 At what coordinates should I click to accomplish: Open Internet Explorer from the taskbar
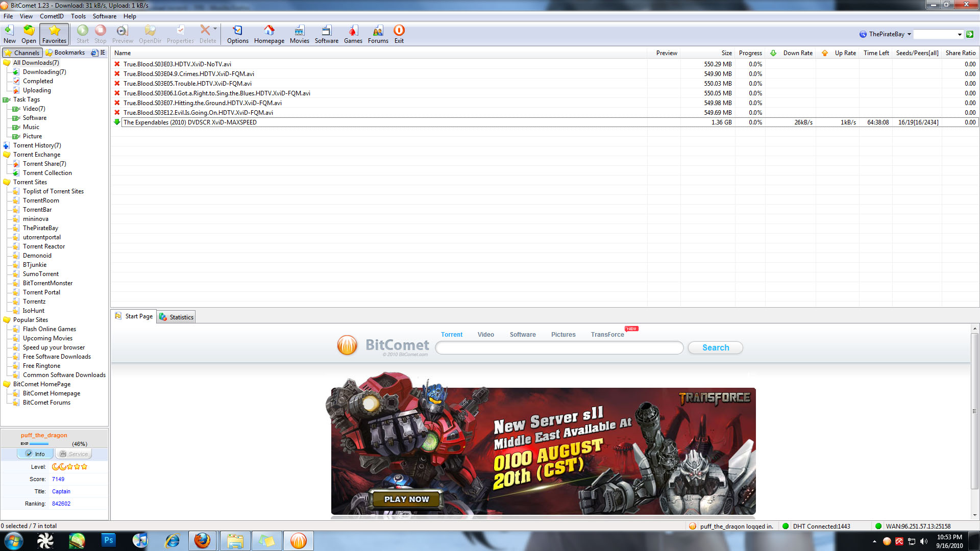172,541
